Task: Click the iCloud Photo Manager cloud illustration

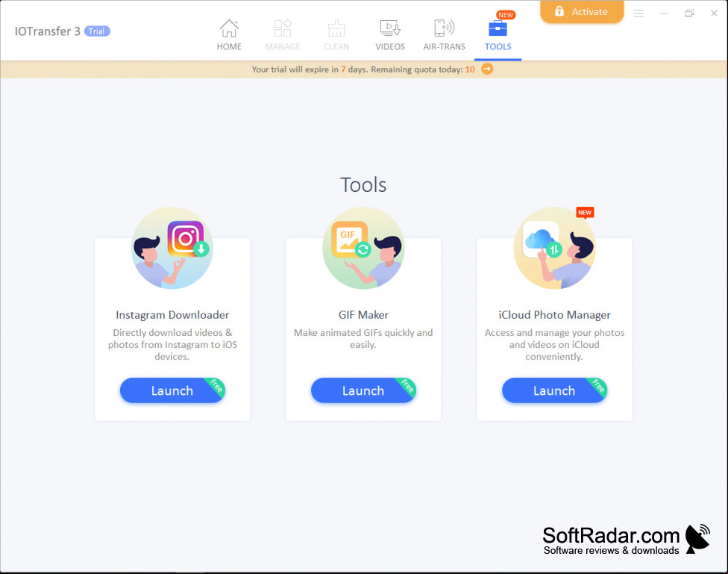Action: tap(554, 249)
